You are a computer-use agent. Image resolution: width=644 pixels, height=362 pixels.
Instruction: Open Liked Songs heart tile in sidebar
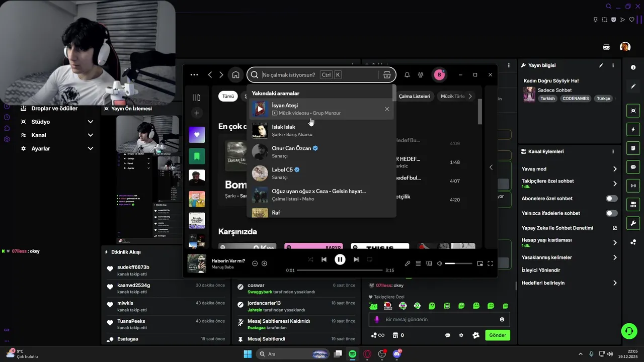(197, 135)
